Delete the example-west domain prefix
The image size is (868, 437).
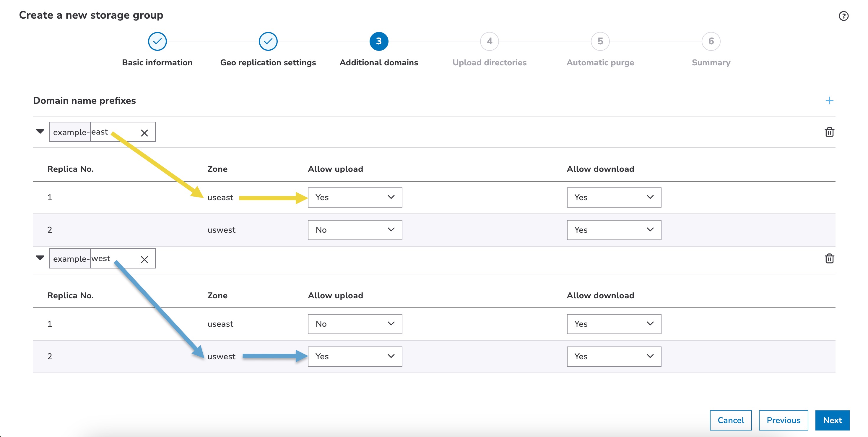[x=829, y=259]
